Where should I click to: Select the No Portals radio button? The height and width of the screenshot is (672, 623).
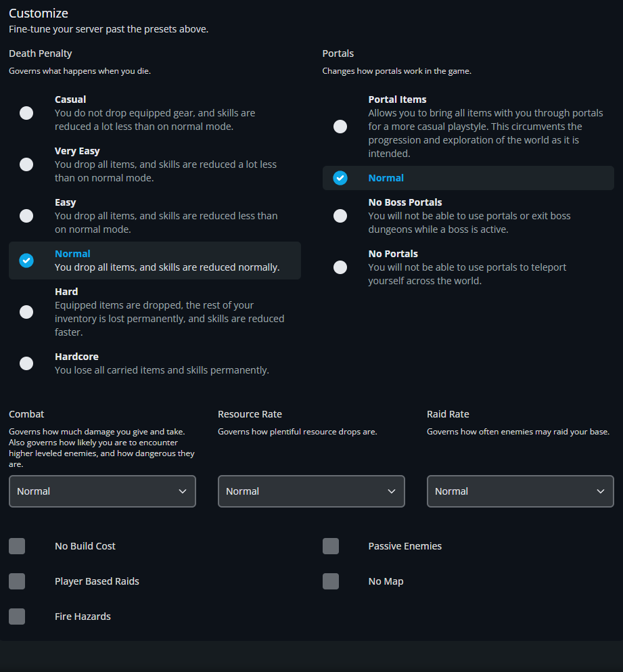point(340,267)
